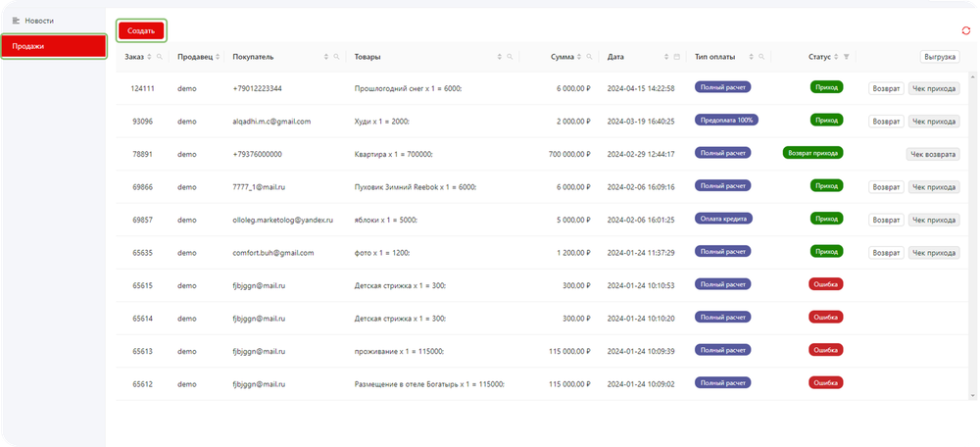Click the Ошибка status badge of order 65615
The image size is (980, 447).
826,284
